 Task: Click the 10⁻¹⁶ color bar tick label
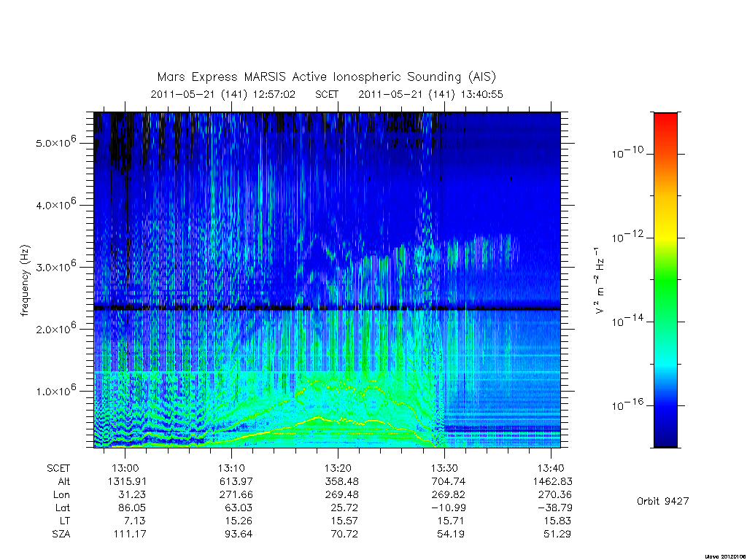(x=627, y=405)
